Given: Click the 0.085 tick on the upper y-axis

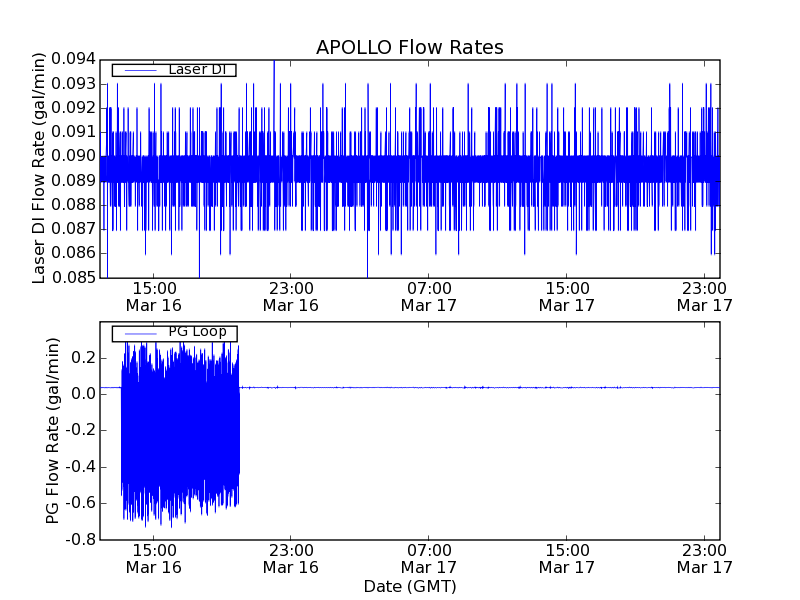Looking at the screenshot, I should [76, 277].
